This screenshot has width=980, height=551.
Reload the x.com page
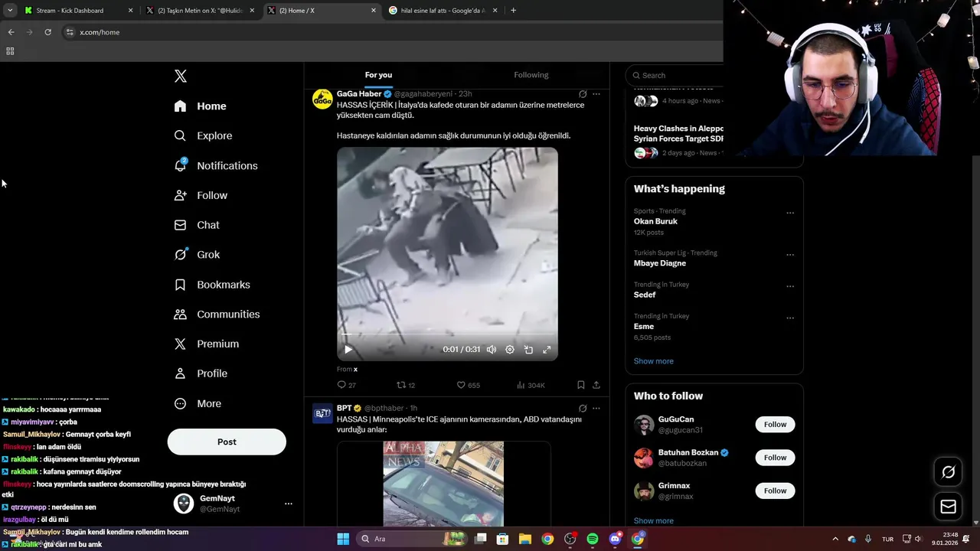click(x=47, y=32)
